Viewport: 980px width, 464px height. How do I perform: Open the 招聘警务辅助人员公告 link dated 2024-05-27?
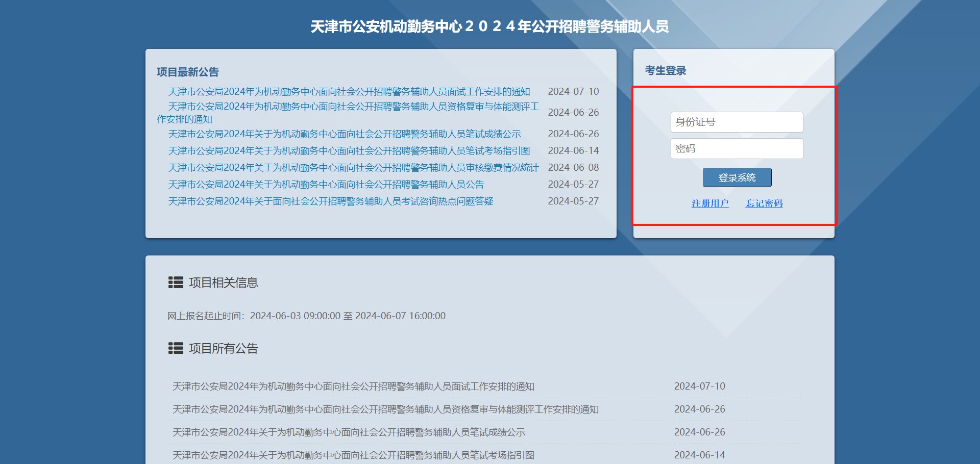(x=326, y=185)
